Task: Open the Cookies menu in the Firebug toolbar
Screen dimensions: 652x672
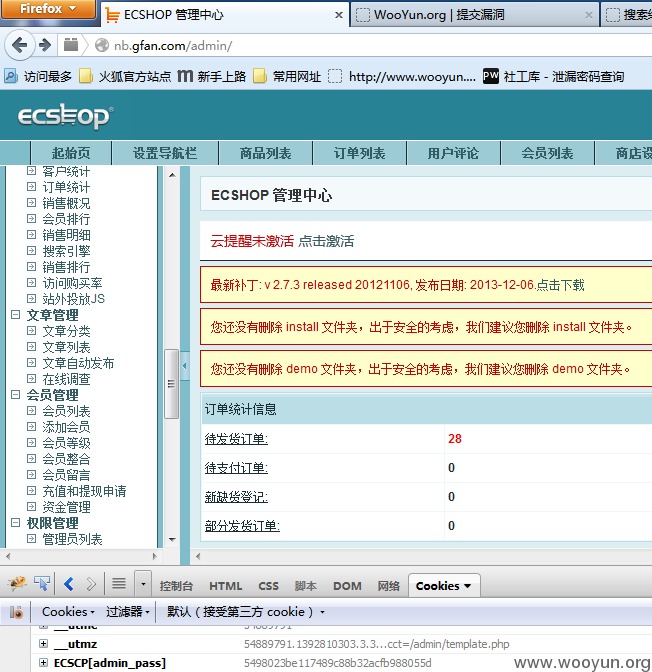Action: tap(68, 612)
